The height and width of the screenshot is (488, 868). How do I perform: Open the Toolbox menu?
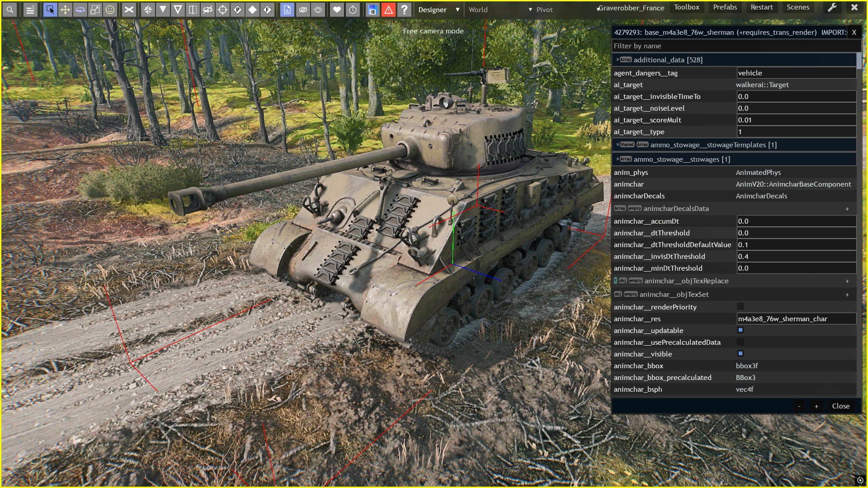(686, 7)
